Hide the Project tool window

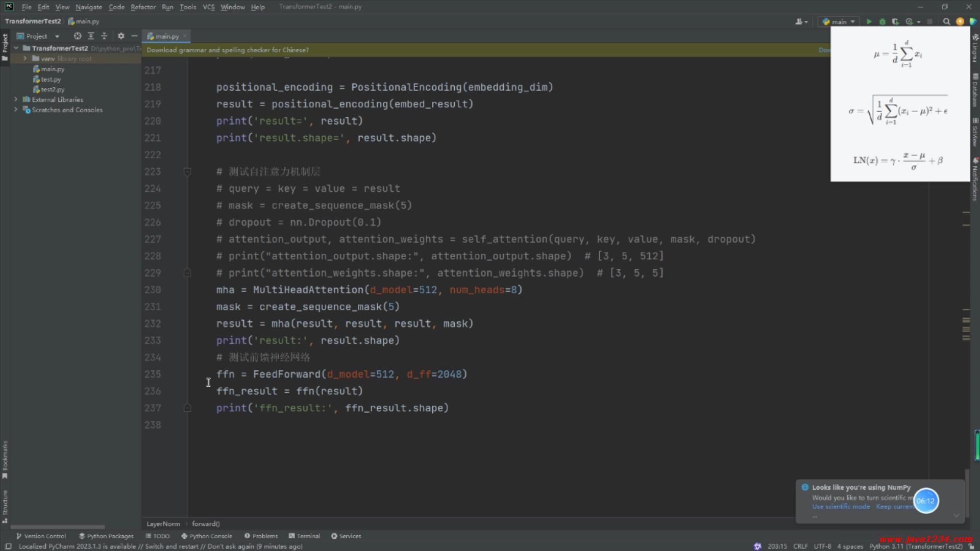pos(134,36)
